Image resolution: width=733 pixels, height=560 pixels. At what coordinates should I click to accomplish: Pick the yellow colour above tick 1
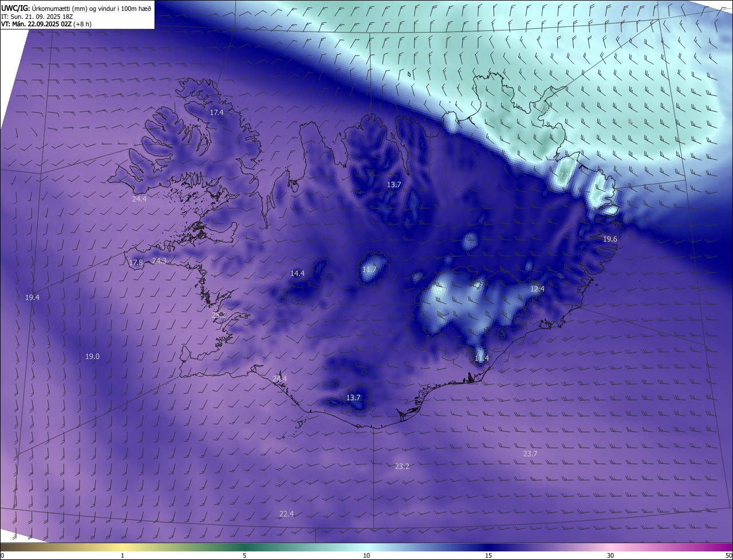click(x=123, y=547)
